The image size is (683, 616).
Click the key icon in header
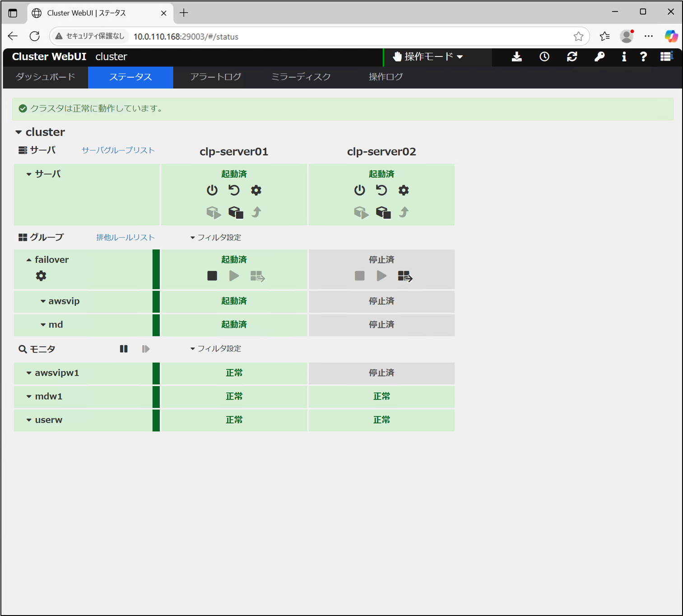click(599, 57)
